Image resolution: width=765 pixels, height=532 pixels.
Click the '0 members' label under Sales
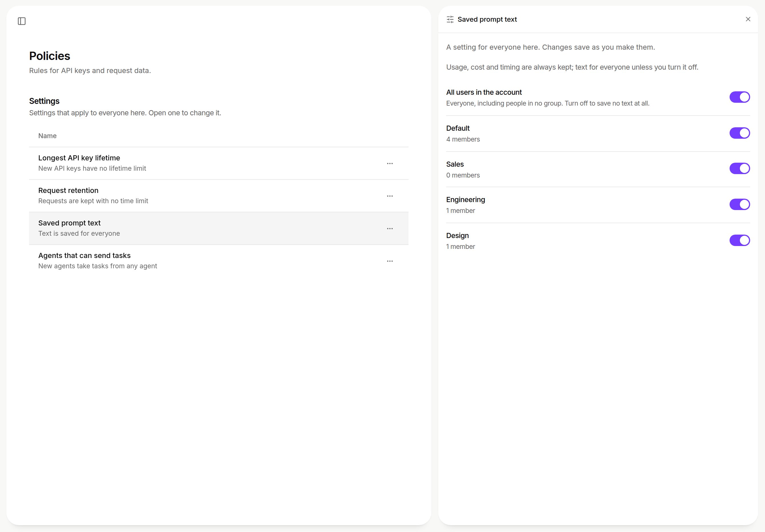pyautogui.click(x=463, y=176)
